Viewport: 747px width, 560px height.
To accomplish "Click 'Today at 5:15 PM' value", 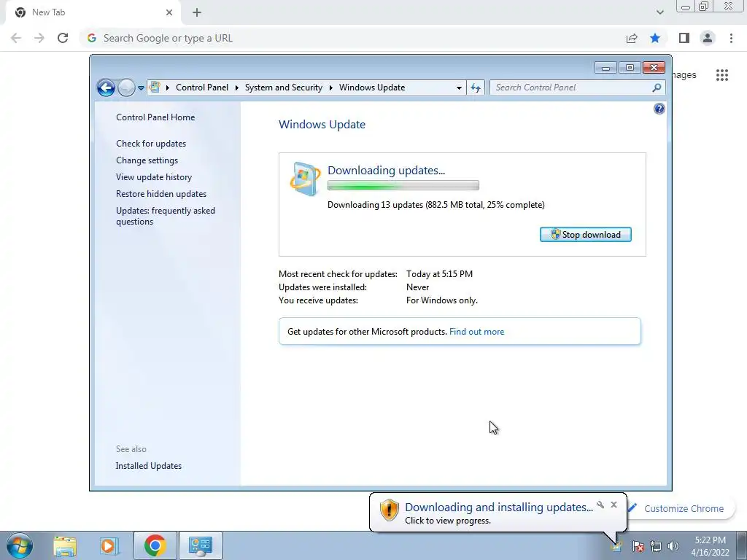I will point(439,274).
